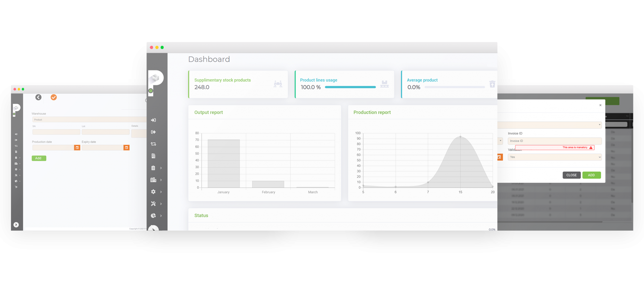The height and width of the screenshot is (284, 644).
Task: Expand the pie chart submenu chevron in Dashboard sidebar
Action: click(161, 216)
